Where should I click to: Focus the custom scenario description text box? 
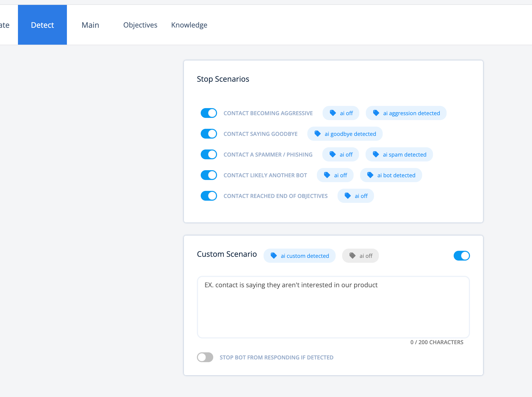tap(333, 307)
